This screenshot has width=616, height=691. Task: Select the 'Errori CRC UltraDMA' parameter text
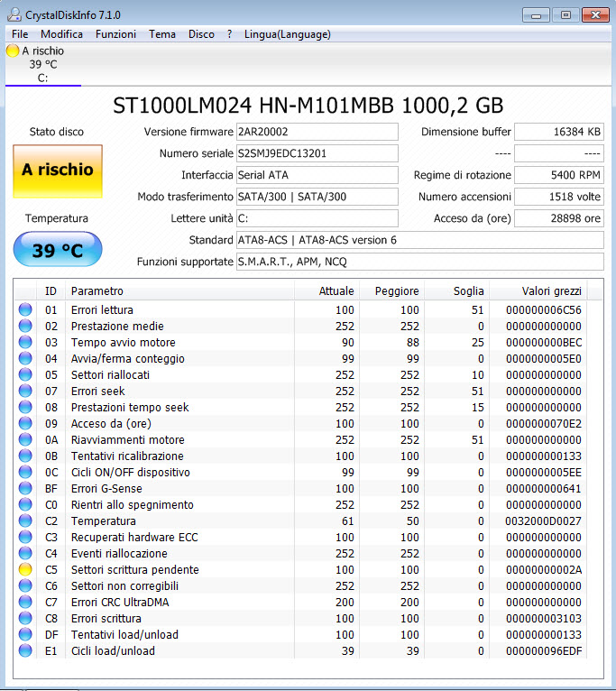(120, 602)
